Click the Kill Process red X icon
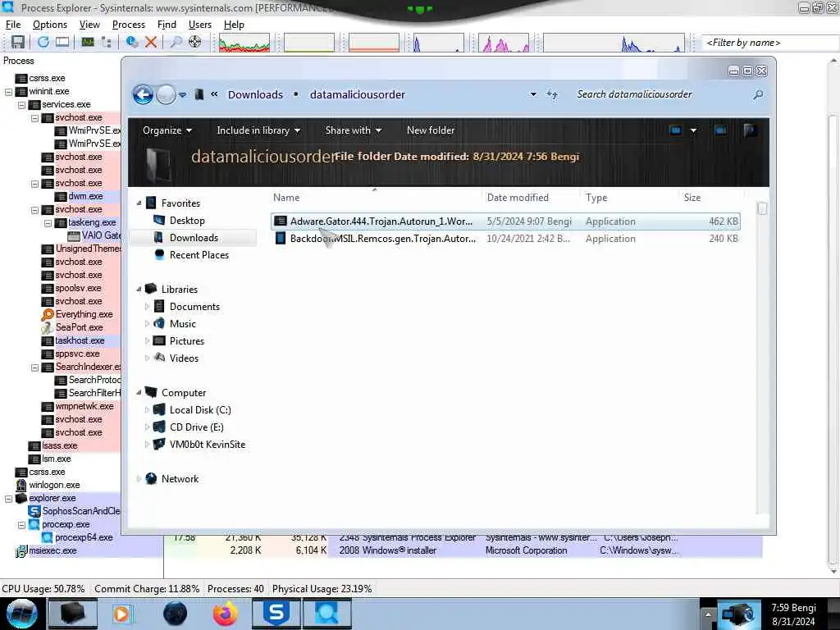 pyautogui.click(x=151, y=42)
